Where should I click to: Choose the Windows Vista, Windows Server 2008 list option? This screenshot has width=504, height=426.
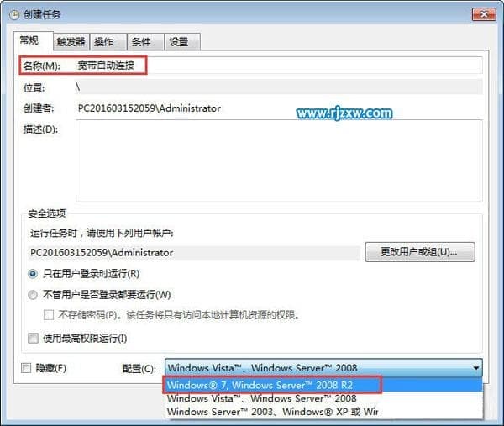point(324,398)
